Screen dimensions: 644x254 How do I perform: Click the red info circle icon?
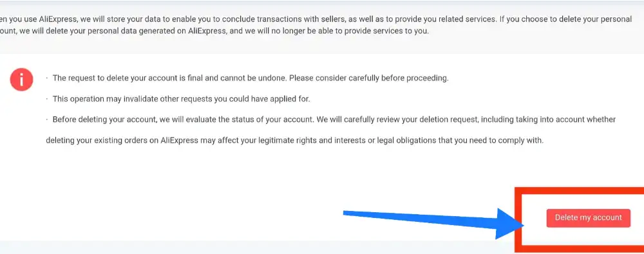click(x=21, y=79)
